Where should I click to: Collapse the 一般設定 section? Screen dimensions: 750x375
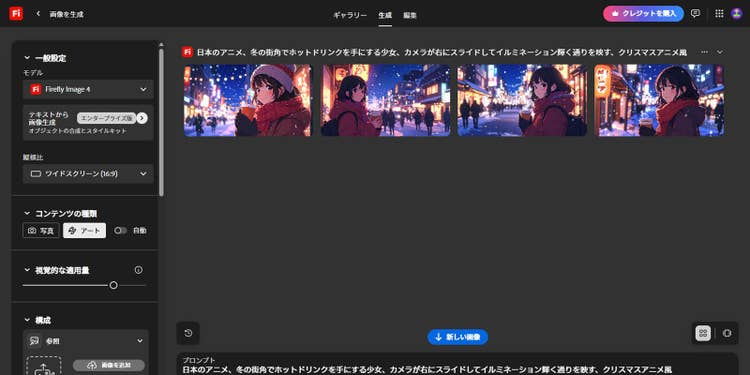[27, 58]
